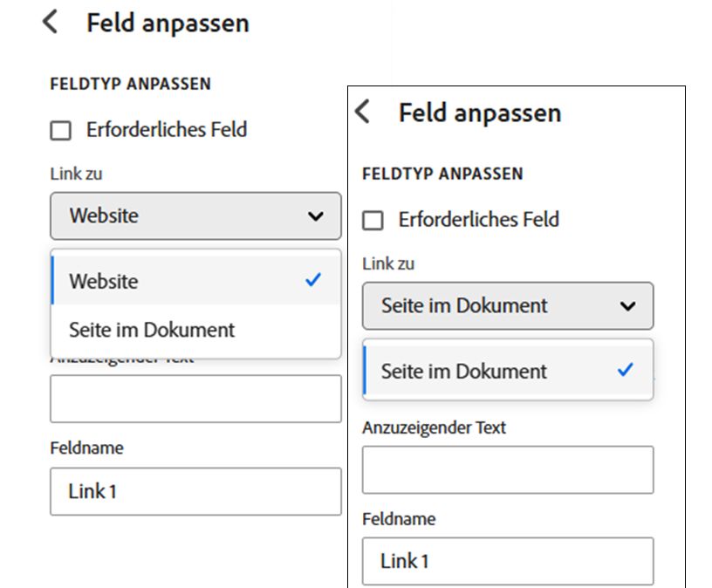Tick Erforderliches Feld checkbox in left panel

pos(60,130)
